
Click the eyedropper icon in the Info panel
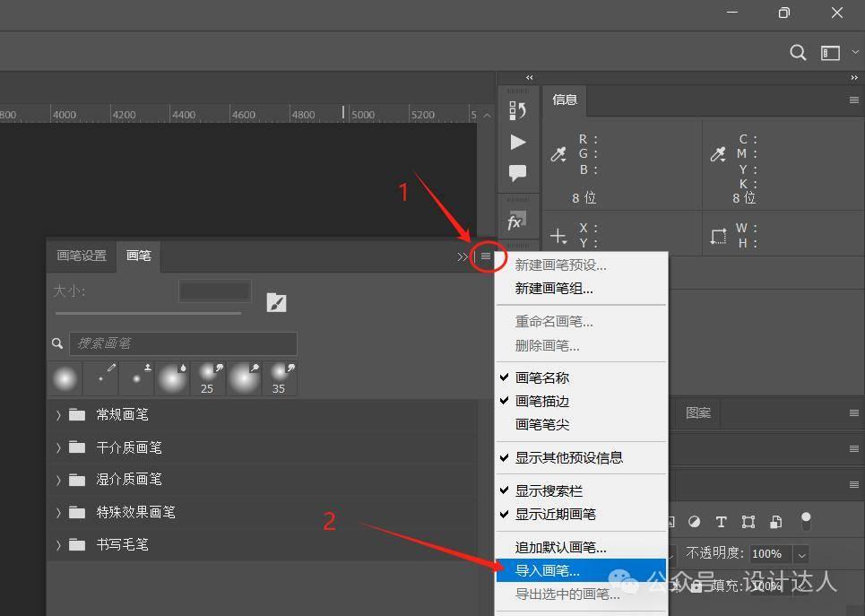tap(558, 153)
